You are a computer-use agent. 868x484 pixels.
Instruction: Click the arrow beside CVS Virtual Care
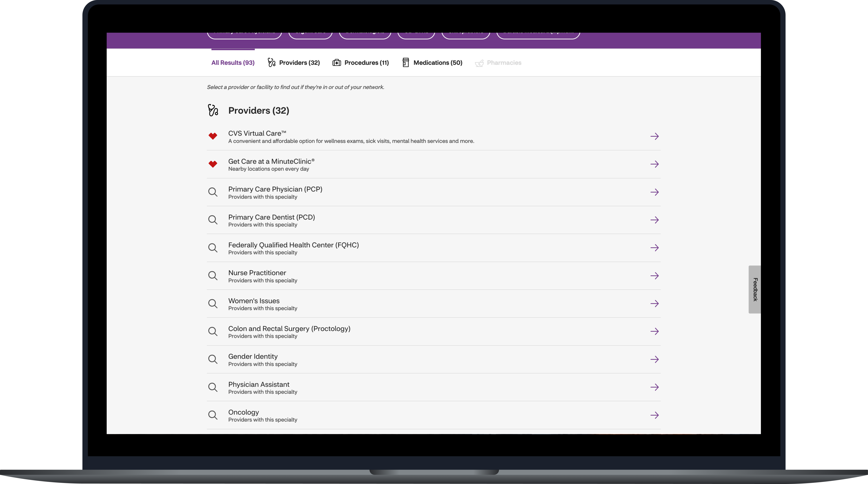654,136
